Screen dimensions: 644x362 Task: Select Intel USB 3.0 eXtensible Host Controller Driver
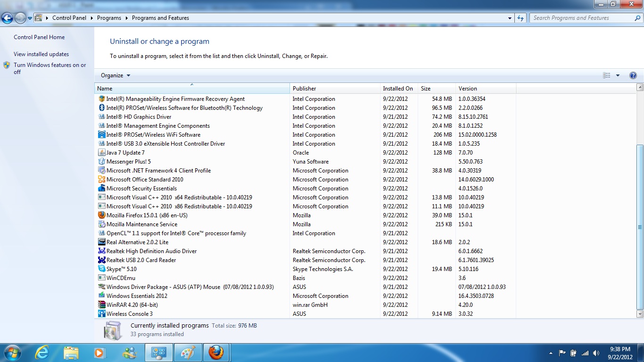(305, 144)
